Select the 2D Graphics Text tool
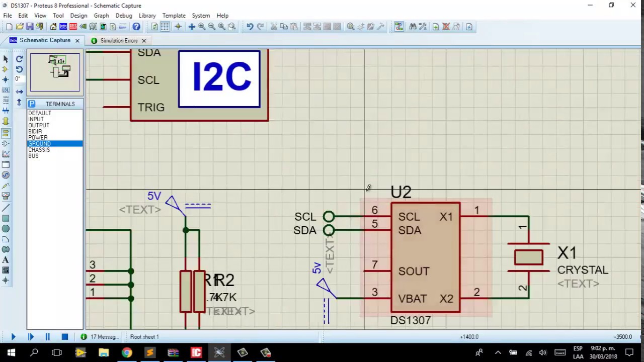Viewport: 644px width, 362px height. tap(6, 260)
